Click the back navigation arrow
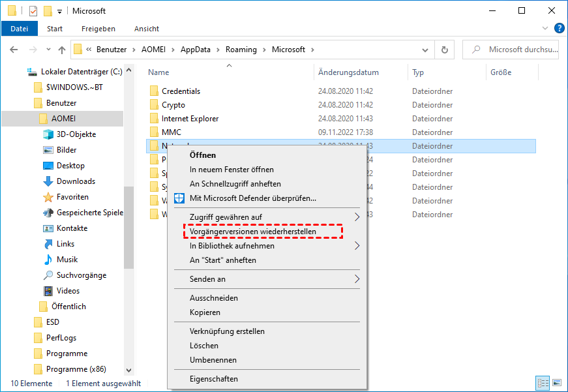The width and height of the screenshot is (568, 392). click(13, 50)
